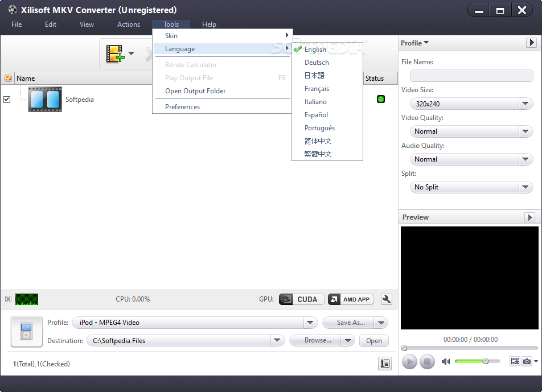Take a snapshot with the camera icon
542x392 pixels.
point(527,361)
